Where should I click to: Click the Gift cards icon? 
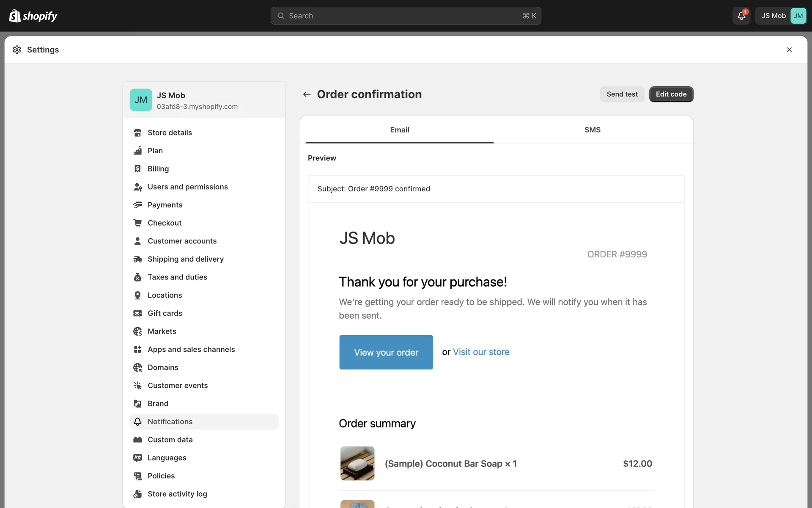pyautogui.click(x=137, y=313)
